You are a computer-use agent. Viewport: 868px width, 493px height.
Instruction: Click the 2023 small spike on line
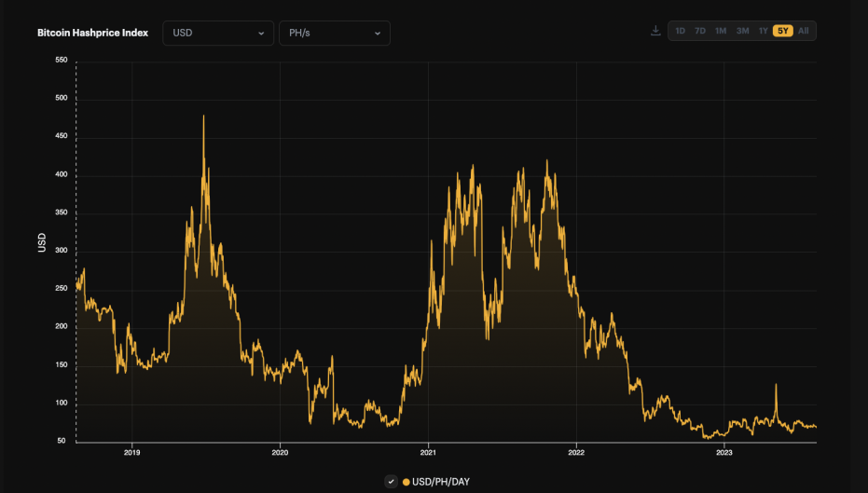[776, 386]
